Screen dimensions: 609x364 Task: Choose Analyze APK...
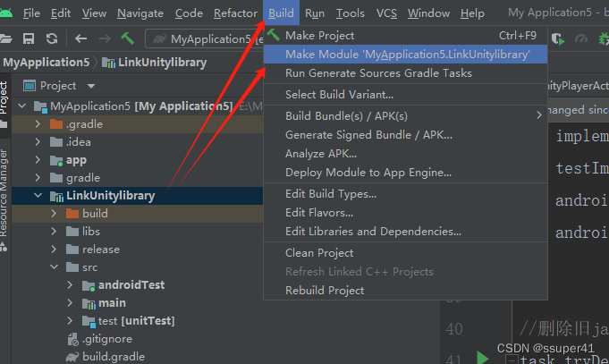(x=405, y=154)
